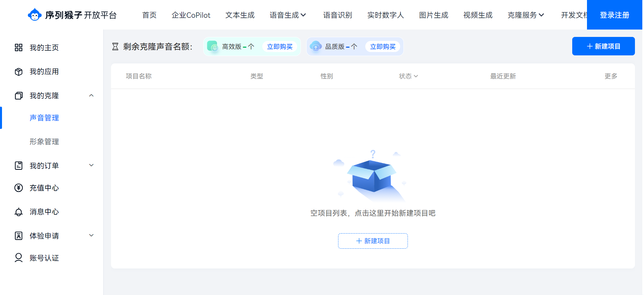Click the My Homepage grid icon
This screenshot has width=644, height=295.
coord(19,48)
